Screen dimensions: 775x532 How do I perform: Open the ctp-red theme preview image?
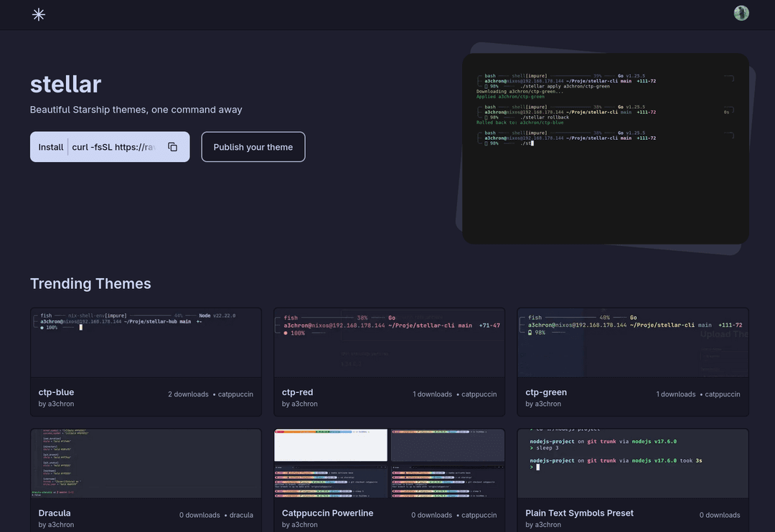[389, 343]
